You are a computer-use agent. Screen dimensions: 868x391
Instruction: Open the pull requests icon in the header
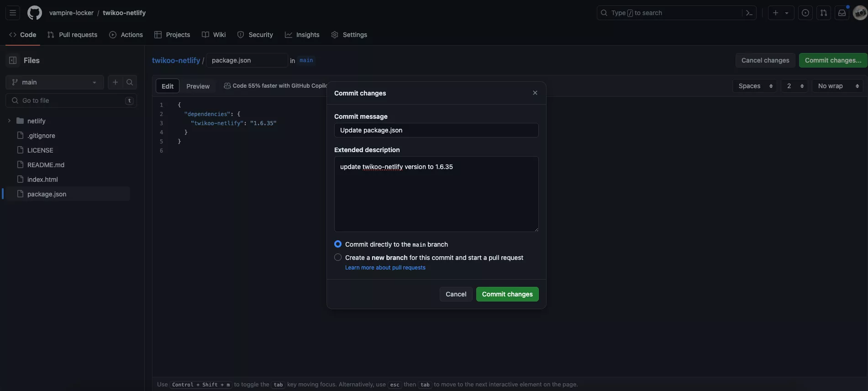[x=824, y=13]
